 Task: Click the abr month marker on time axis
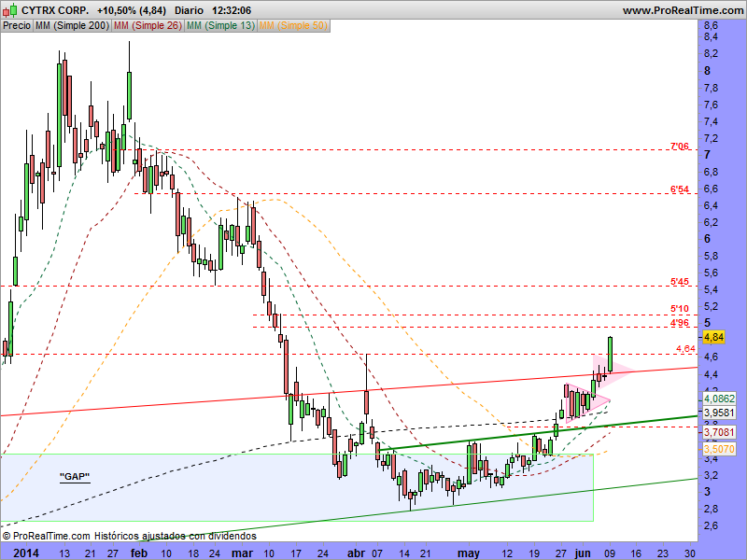pyautogui.click(x=356, y=553)
